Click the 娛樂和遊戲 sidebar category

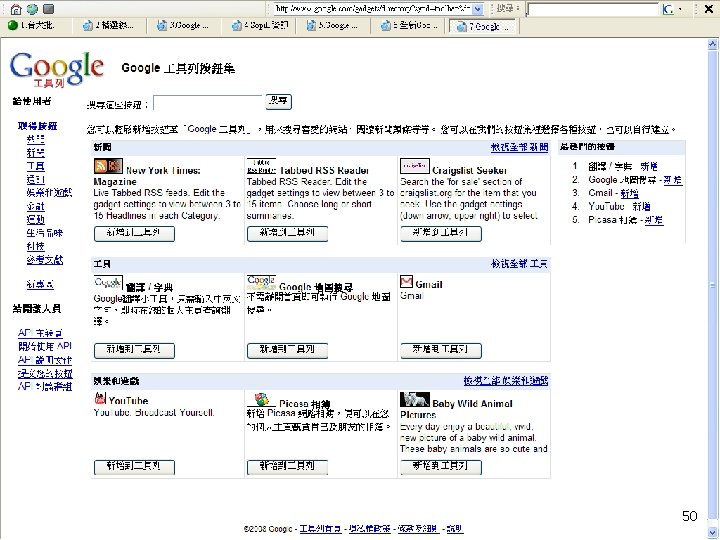tap(49, 192)
